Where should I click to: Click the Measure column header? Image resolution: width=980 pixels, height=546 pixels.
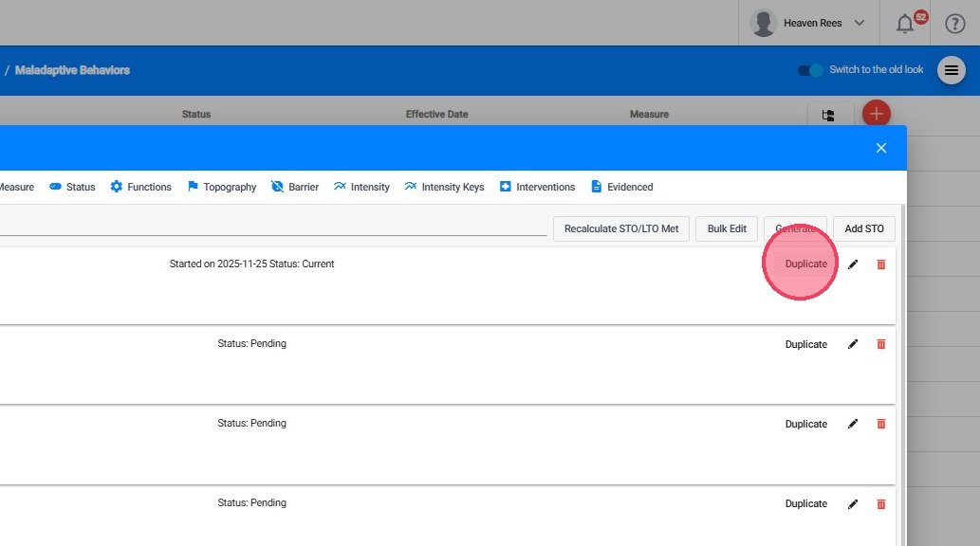[x=649, y=115]
